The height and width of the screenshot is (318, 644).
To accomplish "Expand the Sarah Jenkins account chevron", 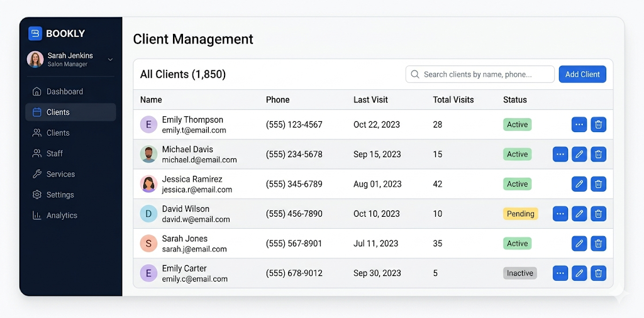I will (110, 60).
